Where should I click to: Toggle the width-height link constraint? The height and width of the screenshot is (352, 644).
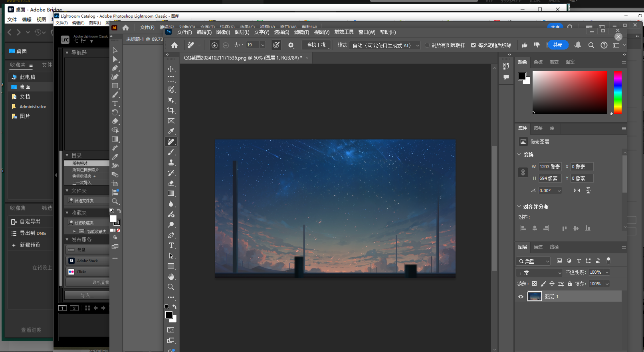tap(523, 173)
